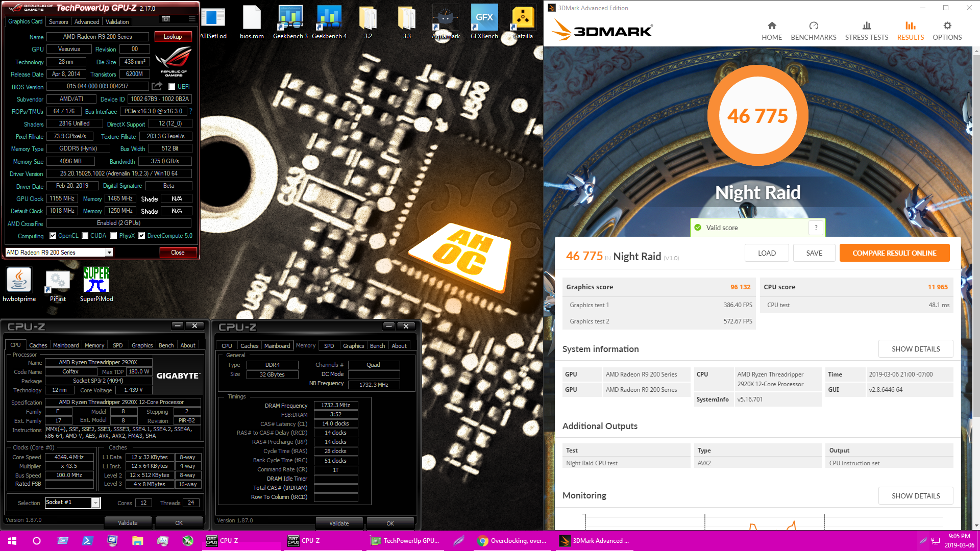Launch PiFast desktop shortcut
This screenshot has width=980, height=551.
coord(58,285)
